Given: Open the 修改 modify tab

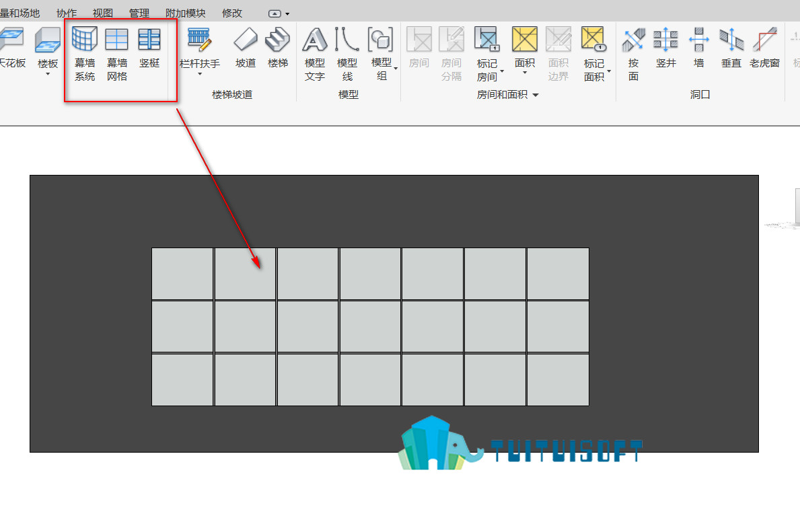Looking at the screenshot, I should pos(231,13).
